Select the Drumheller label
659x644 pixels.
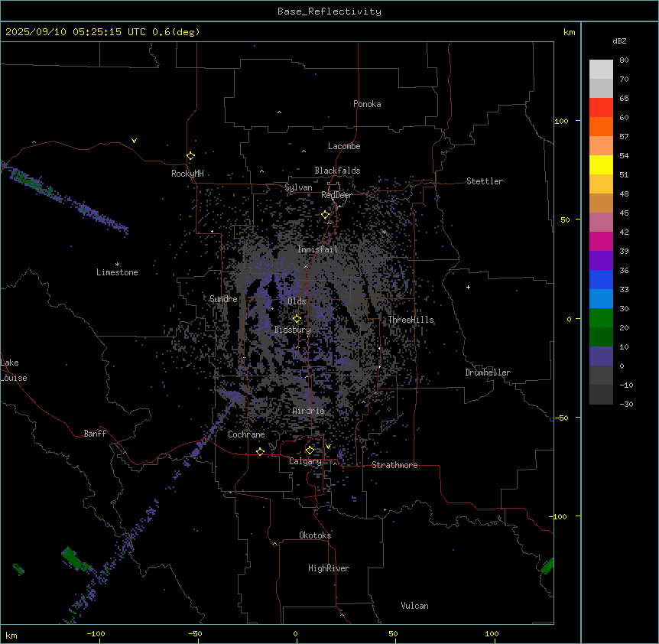[x=488, y=372]
